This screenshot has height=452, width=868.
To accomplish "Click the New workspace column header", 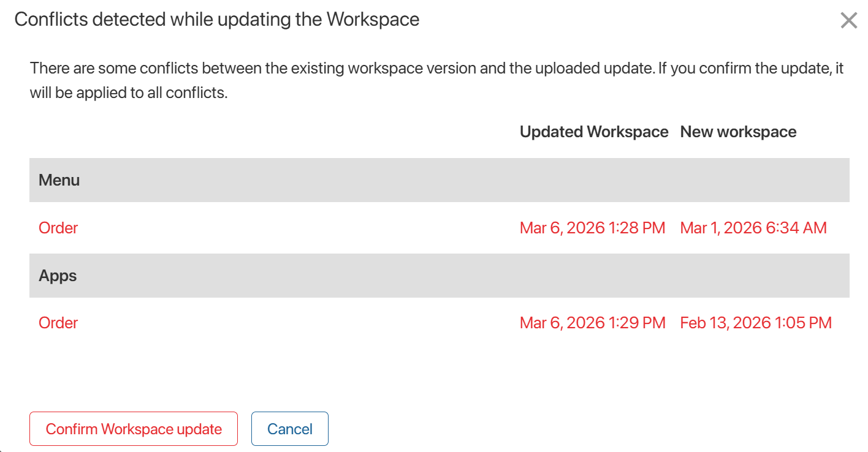I will point(737,132).
